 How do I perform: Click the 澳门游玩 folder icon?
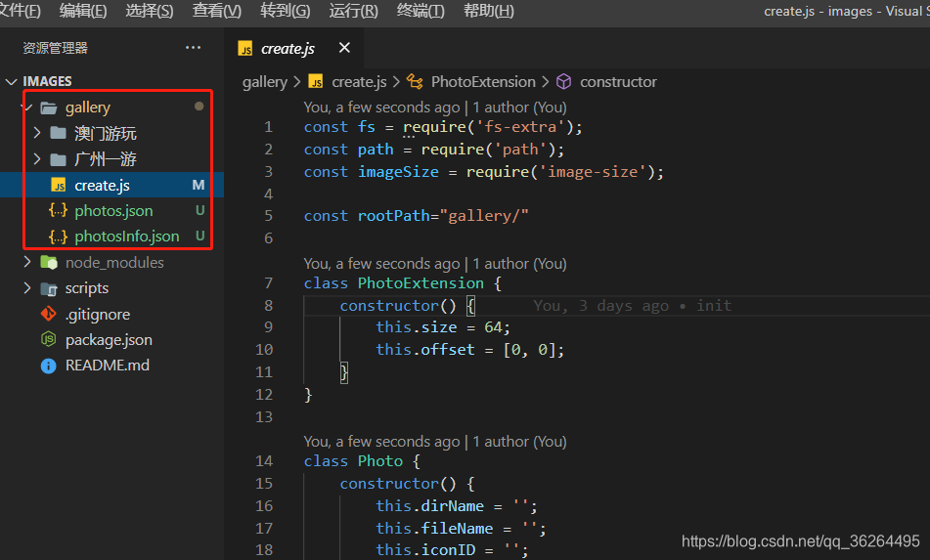pos(58,133)
